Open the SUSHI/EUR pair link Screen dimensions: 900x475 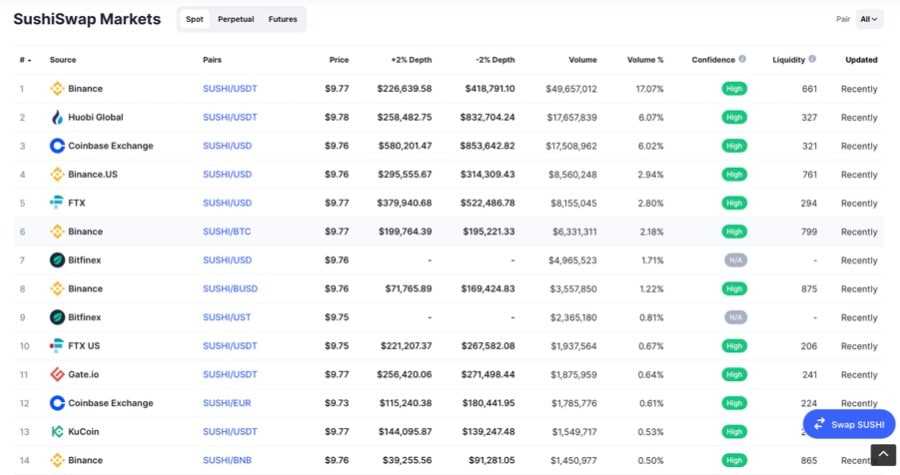(229, 404)
